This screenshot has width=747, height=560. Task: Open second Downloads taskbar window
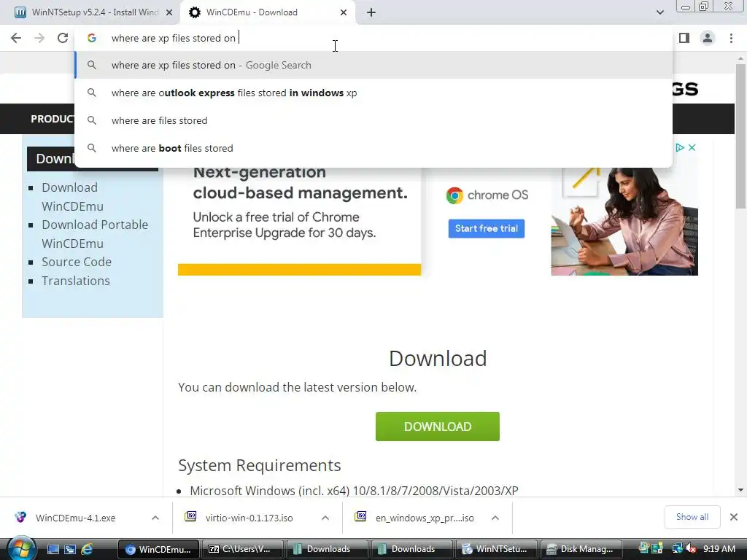click(411, 550)
